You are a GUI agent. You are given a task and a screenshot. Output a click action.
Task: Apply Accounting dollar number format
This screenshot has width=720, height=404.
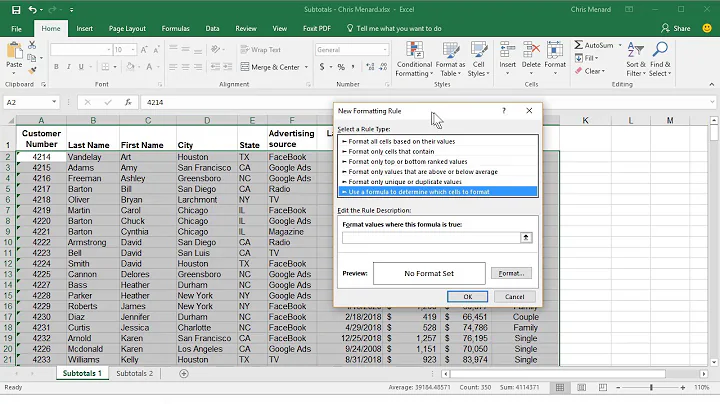coord(322,67)
